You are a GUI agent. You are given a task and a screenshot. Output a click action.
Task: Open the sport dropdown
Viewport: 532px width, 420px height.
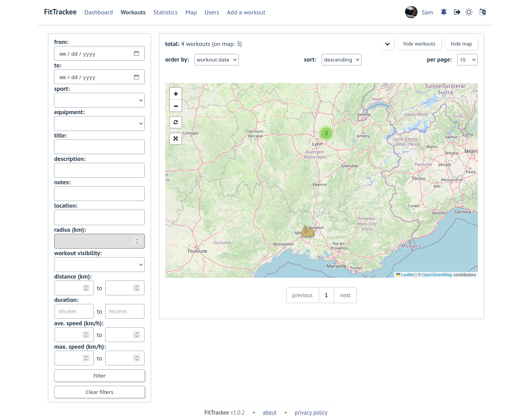tap(99, 100)
